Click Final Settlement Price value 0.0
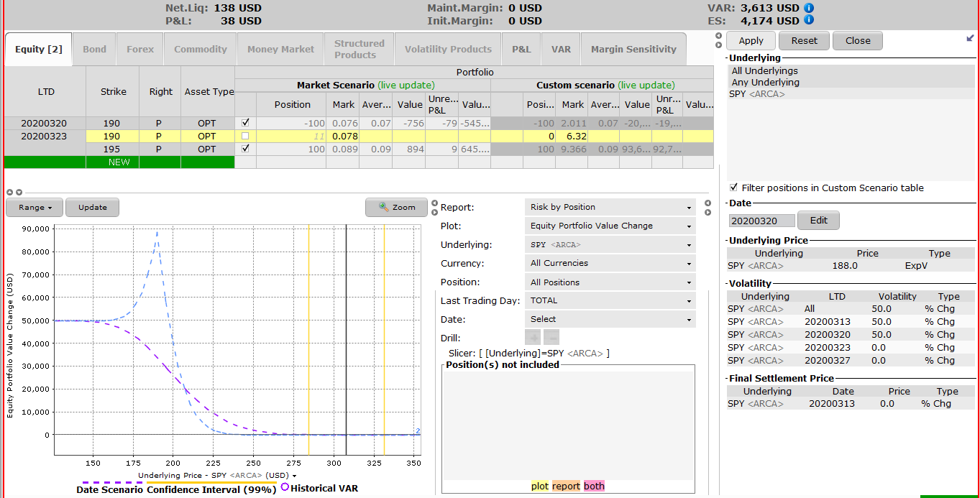Image resolution: width=980 pixels, height=498 pixels. [887, 404]
